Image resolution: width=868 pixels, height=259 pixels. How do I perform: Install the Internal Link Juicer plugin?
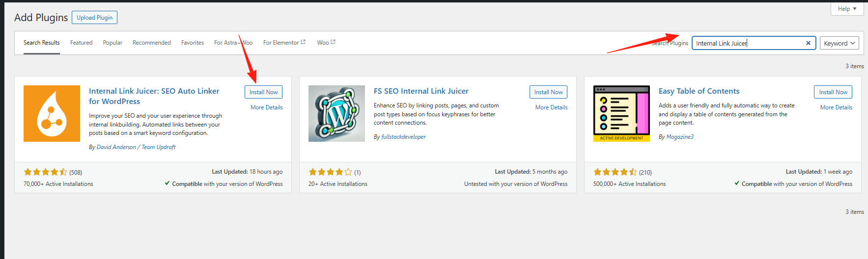pos(263,92)
